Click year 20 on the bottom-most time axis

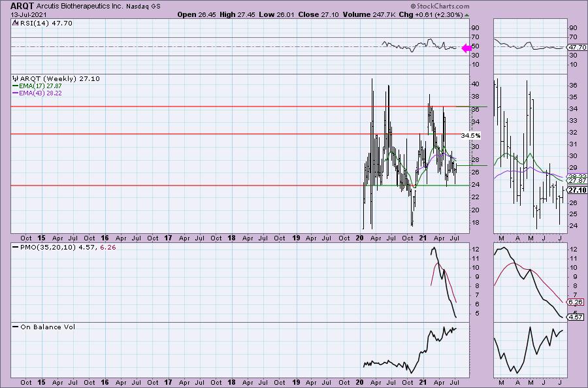point(359,382)
